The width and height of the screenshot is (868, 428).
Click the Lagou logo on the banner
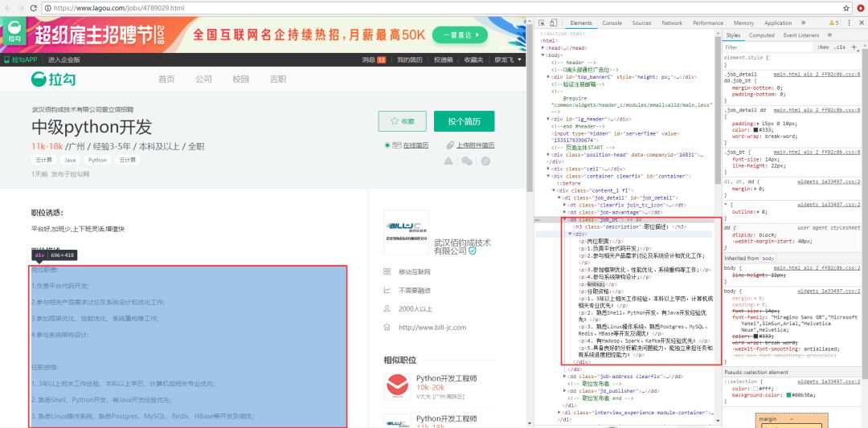[x=14, y=33]
